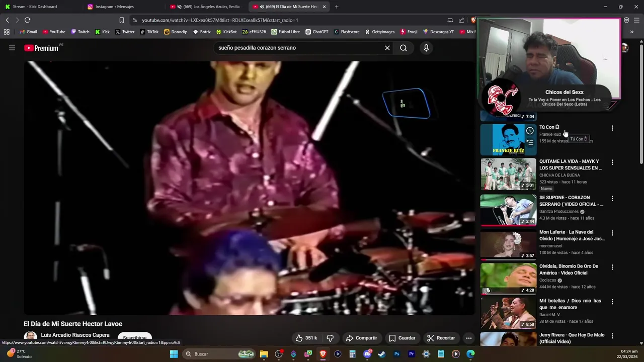Open options menu for Mon Laferte video
The width and height of the screenshot is (644, 362).
[612, 233]
